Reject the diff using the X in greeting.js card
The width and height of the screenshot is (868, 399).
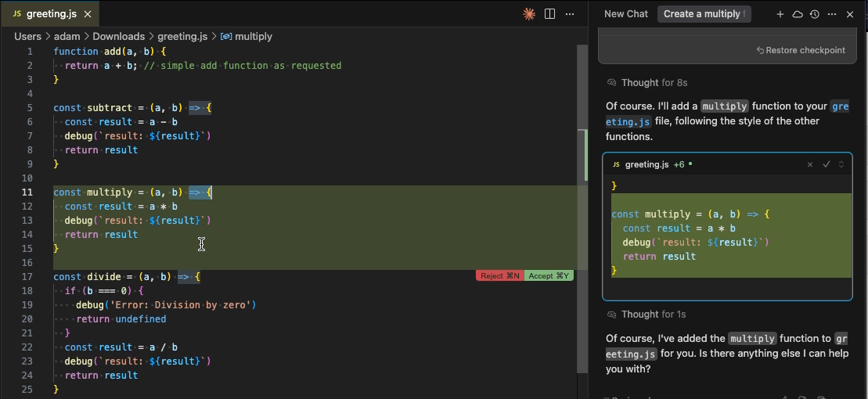810,164
